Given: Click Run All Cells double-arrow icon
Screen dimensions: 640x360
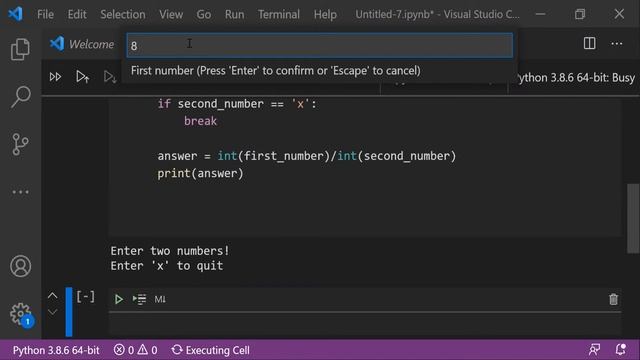Looking at the screenshot, I should [55, 77].
